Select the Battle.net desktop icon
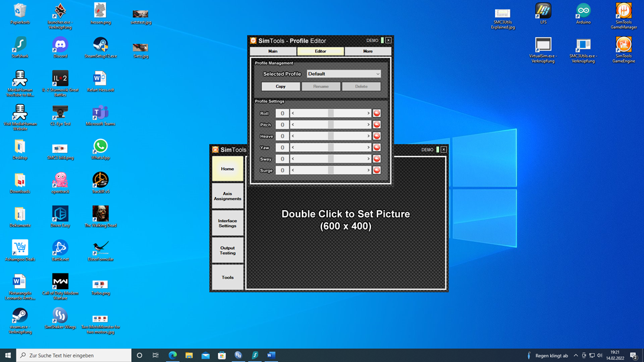 tap(60, 251)
